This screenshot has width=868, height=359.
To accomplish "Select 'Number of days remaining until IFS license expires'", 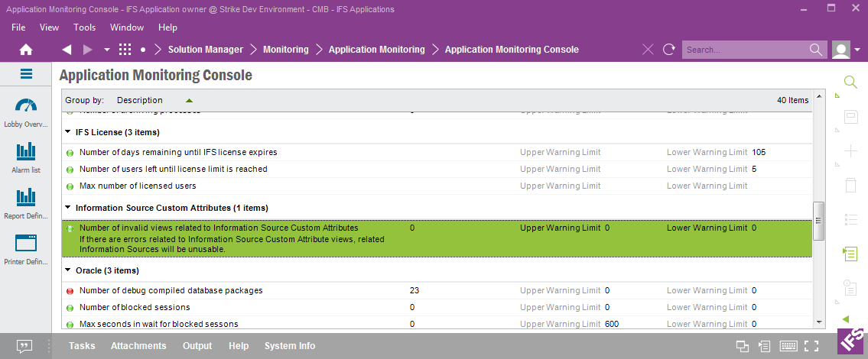I will (x=436, y=152).
